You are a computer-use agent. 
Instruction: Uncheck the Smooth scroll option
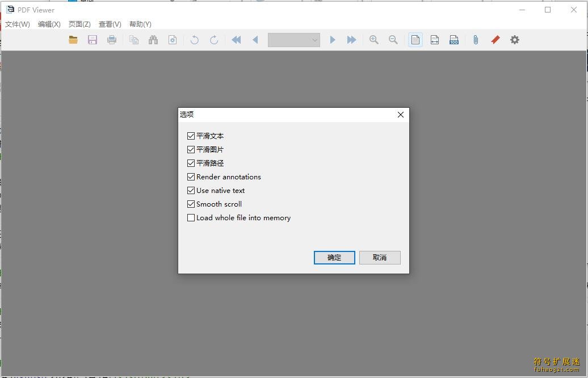pos(191,204)
